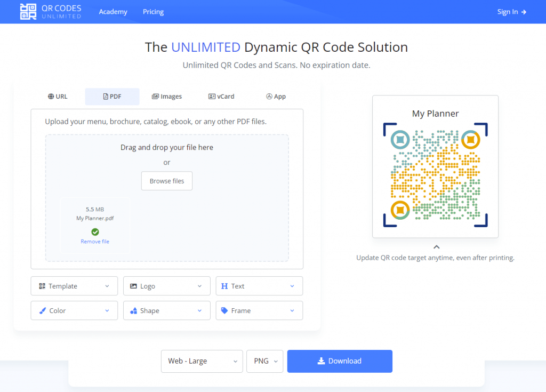Click the H icon in the Text selector
The image size is (546, 392).
(x=224, y=286)
